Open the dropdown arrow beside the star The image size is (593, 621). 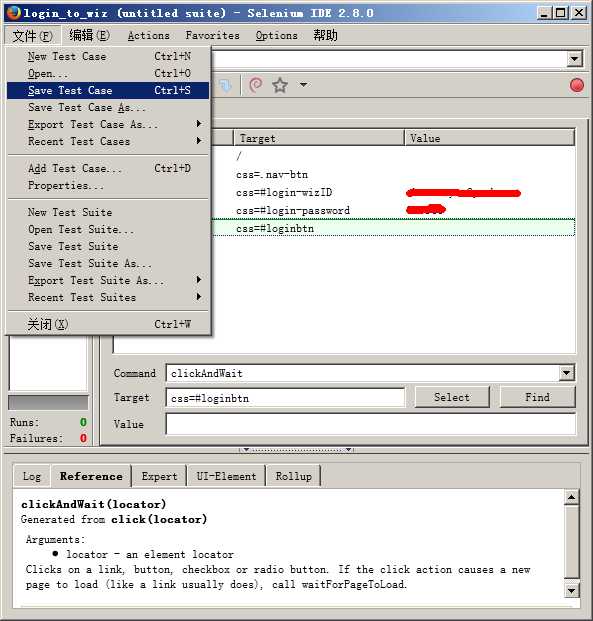pyautogui.click(x=303, y=84)
